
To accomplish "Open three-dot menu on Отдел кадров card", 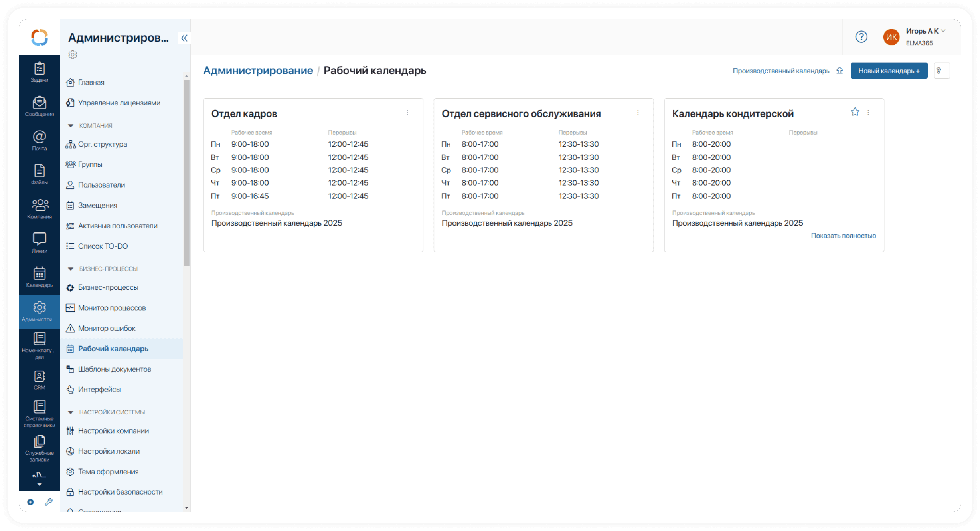I will 407,113.
